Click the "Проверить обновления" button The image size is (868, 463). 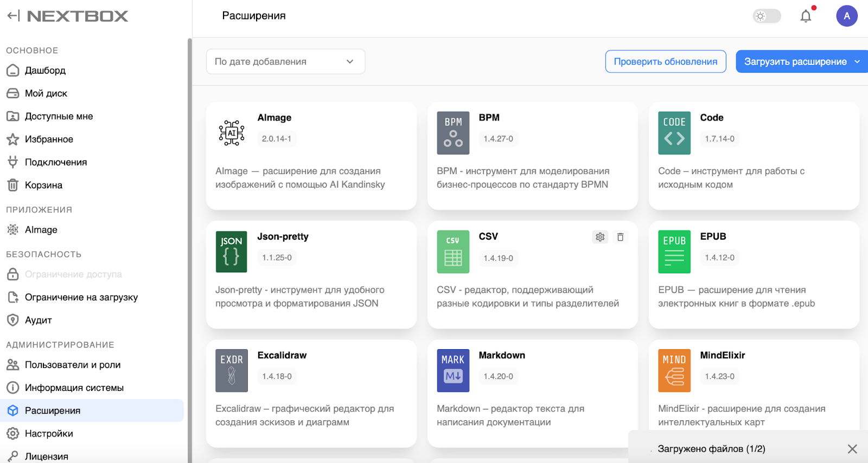pyautogui.click(x=665, y=62)
